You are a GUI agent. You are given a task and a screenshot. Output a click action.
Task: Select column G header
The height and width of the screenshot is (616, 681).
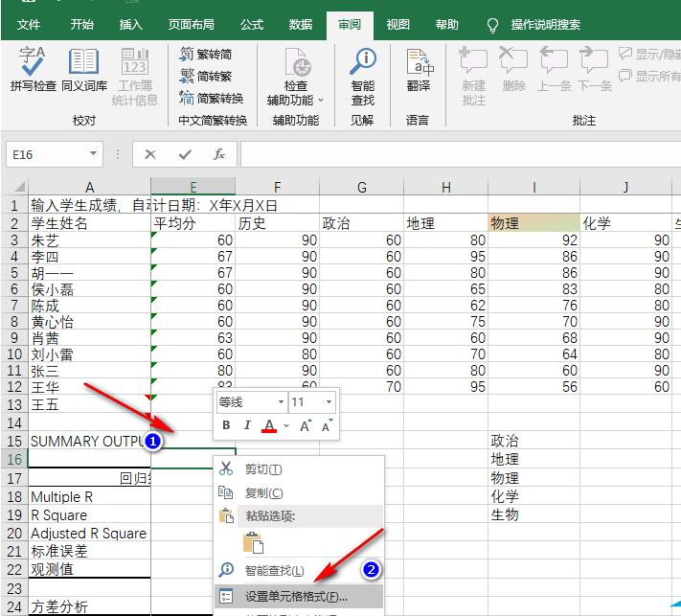[x=361, y=187]
